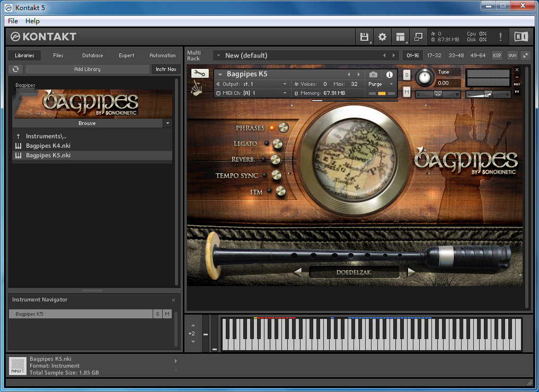Switch to the Automation tab
The width and height of the screenshot is (539, 392).
(x=163, y=55)
